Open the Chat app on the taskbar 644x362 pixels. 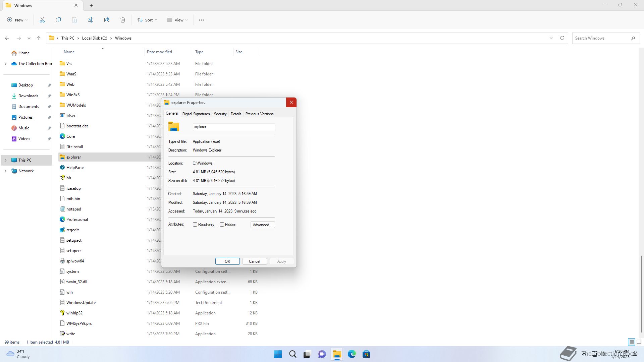(x=322, y=354)
